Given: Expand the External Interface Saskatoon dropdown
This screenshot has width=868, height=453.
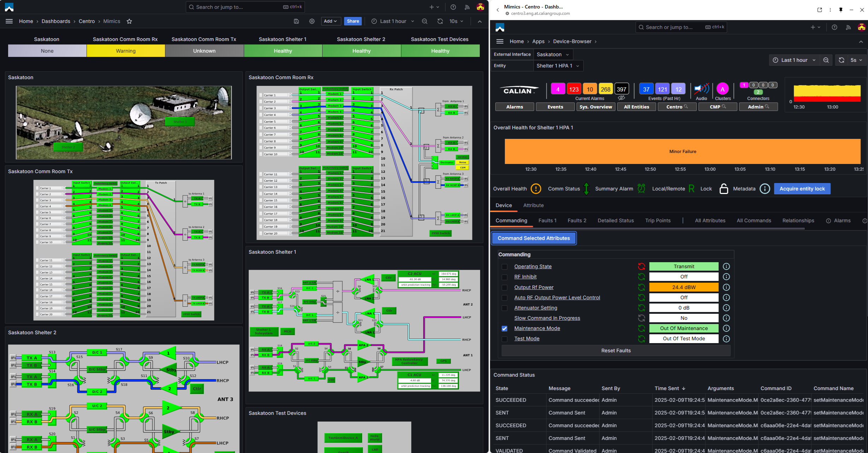Looking at the screenshot, I should (x=553, y=54).
